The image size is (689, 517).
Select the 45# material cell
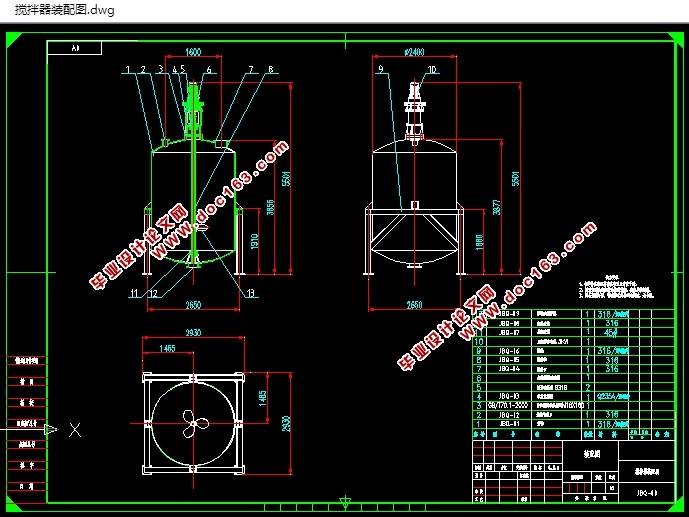(610, 333)
